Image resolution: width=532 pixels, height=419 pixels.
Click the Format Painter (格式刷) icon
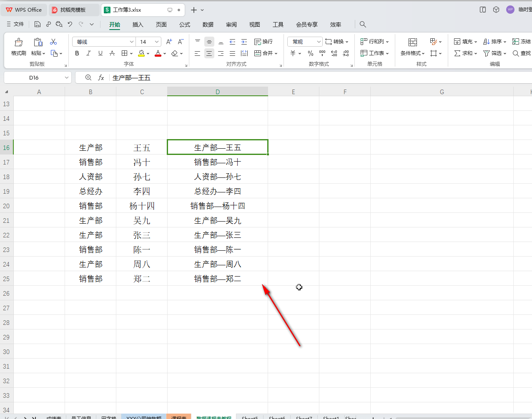19,42
